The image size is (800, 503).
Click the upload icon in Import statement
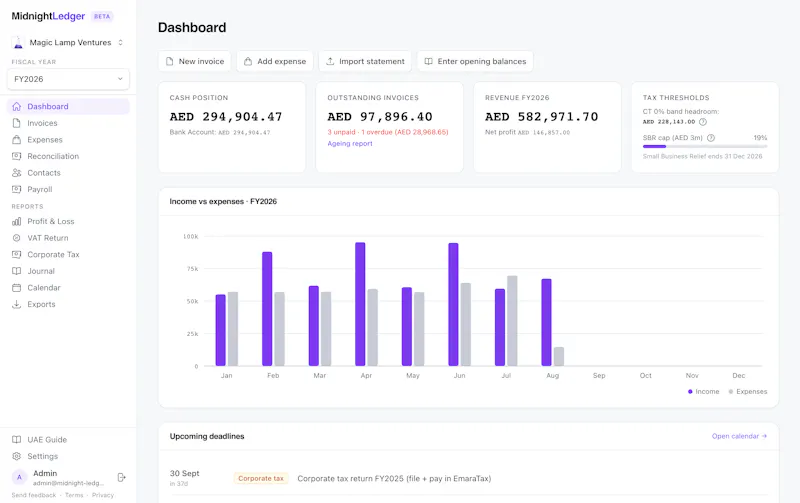330,61
